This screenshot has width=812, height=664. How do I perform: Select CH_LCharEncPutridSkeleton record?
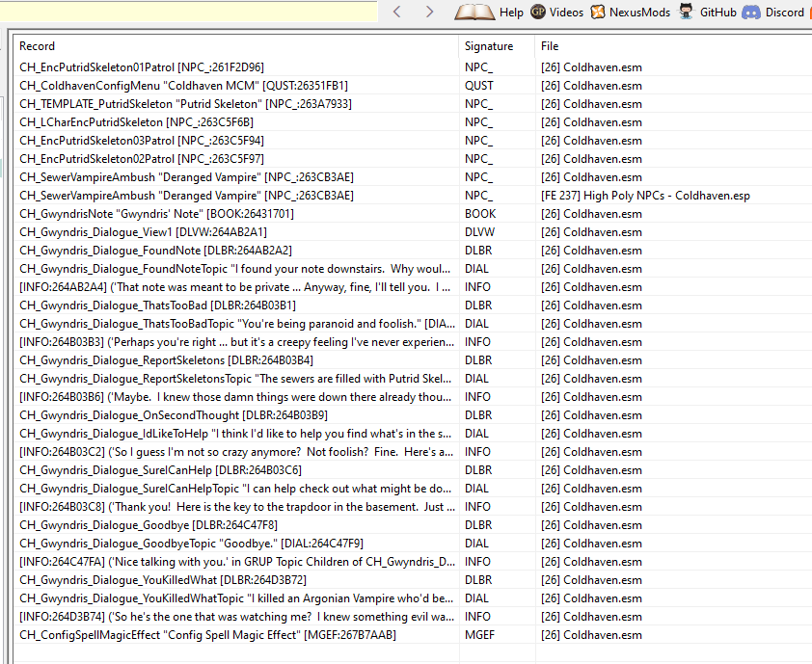pos(136,122)
